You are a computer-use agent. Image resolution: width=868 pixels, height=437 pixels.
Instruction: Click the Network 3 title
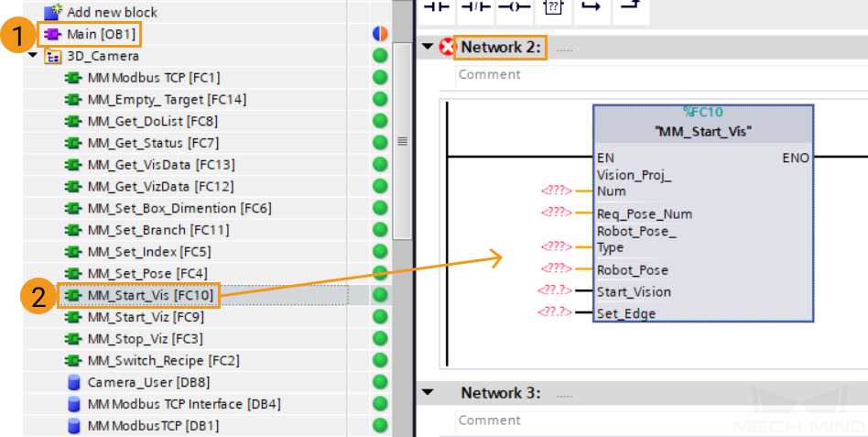pyautogui.click(x=501, y=393)
